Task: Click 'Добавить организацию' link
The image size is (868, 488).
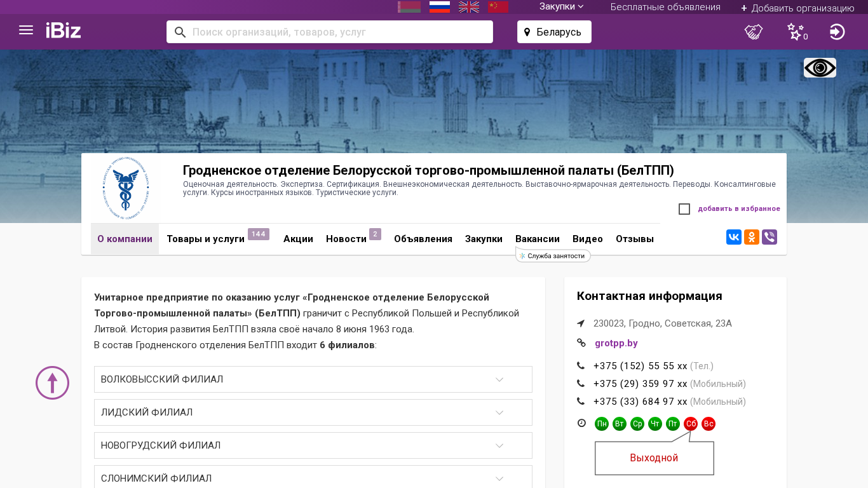Action: click(797, 8)
